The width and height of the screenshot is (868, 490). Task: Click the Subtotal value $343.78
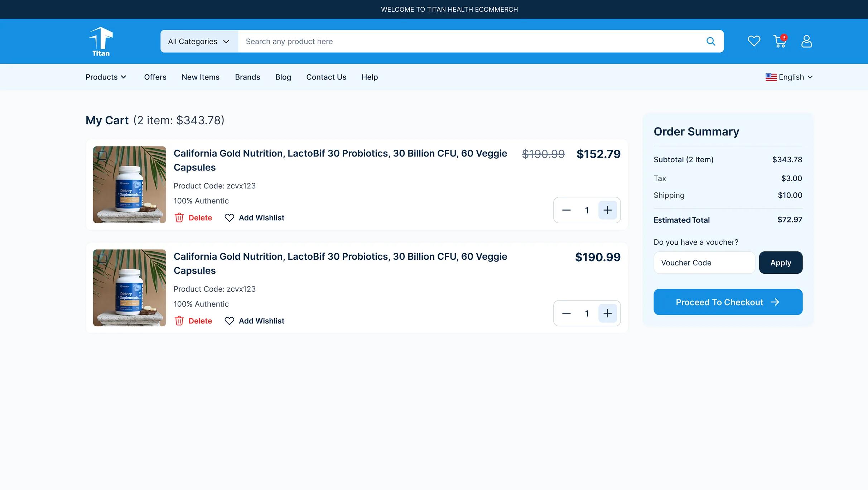pos(787,160)
